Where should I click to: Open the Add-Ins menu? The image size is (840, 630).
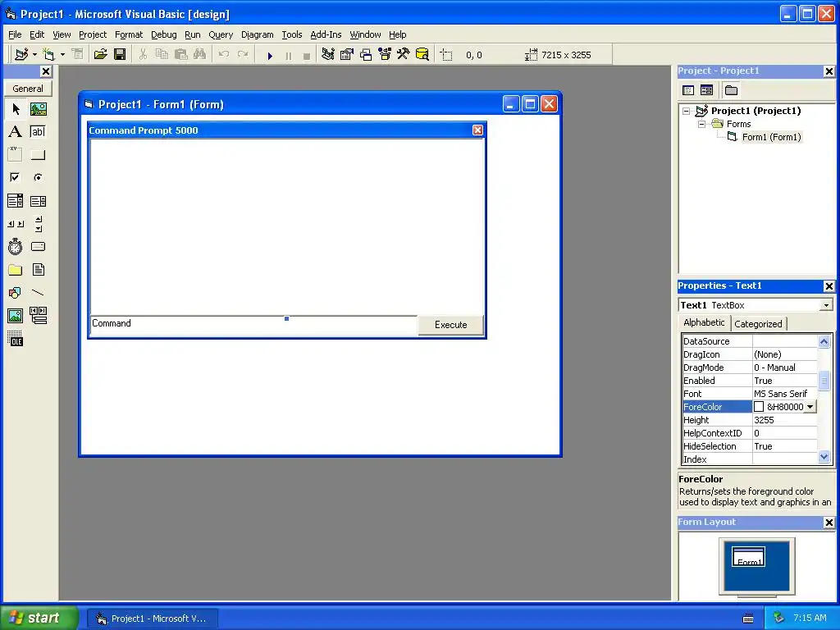pos(326,34)
